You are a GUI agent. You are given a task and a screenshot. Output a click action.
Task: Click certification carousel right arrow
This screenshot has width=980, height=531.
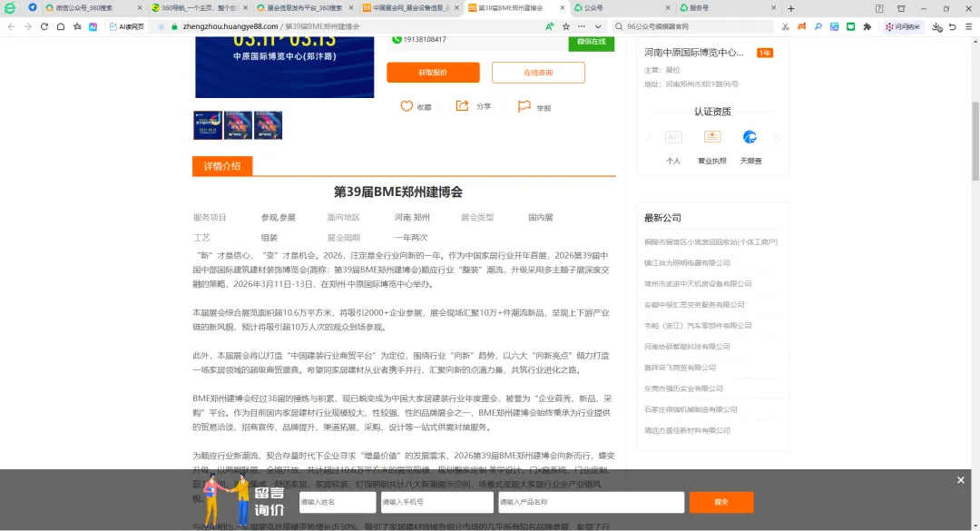coord(777,139)
